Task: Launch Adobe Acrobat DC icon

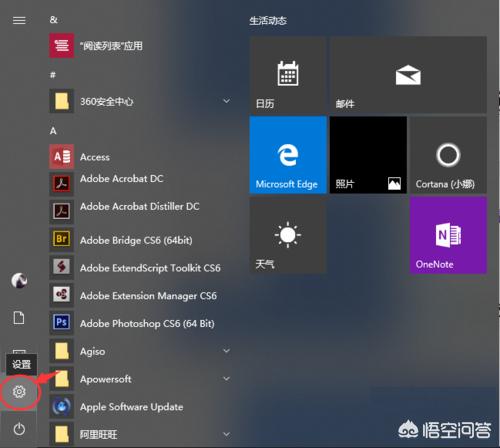Action: (x=62, y=184)
